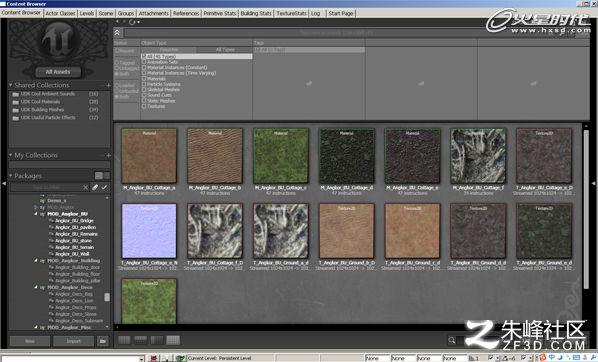Click the magnifier icon in the bottom bar

[x=452, y=340]
